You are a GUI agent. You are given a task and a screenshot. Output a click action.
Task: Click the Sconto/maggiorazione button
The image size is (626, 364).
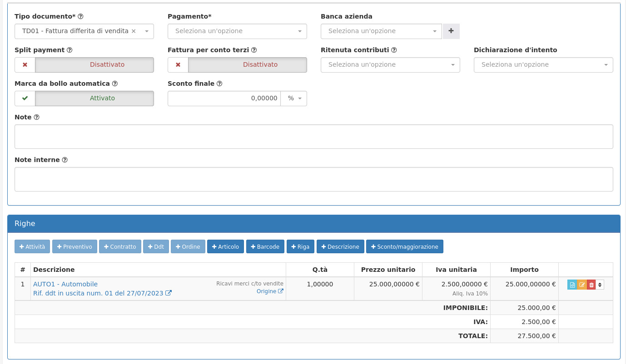point(404,246)
